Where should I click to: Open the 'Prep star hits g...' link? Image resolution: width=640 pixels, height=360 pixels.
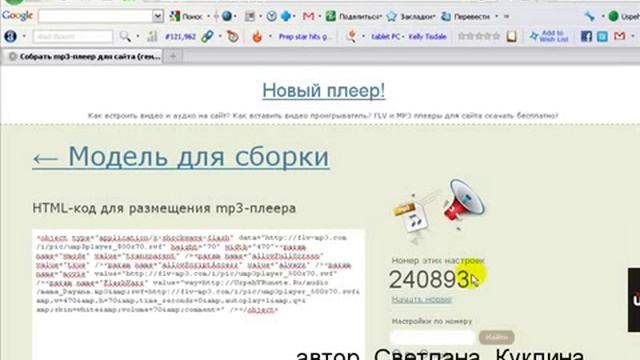[x=305, y=37]
